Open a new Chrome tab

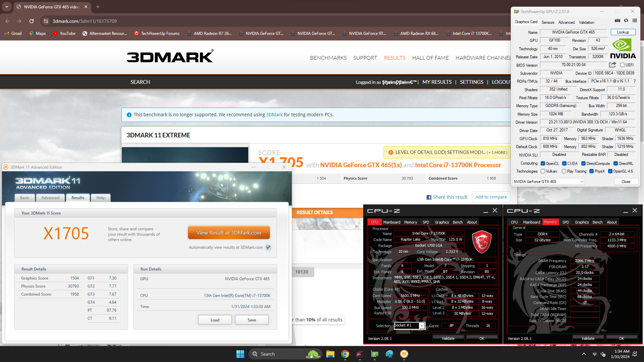[x=98, y=7]
